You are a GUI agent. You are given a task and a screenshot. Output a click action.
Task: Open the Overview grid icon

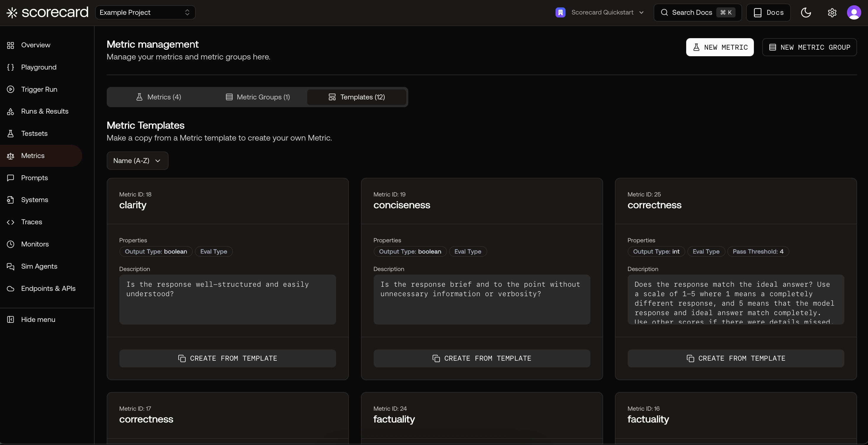10,45
